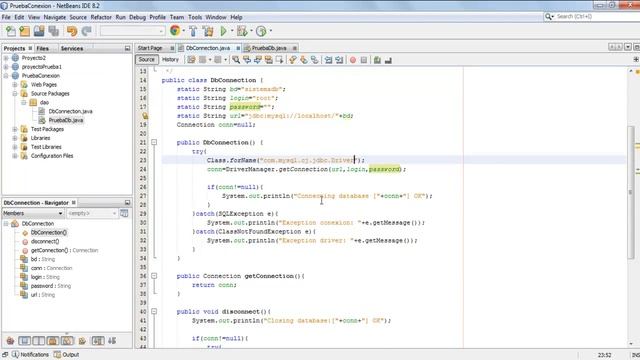Open the Output window button

pos(66,355)
